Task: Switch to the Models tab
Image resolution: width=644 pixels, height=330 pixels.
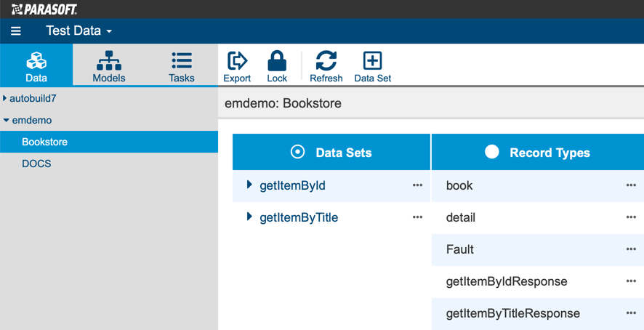Action: [x=109, y=65]
